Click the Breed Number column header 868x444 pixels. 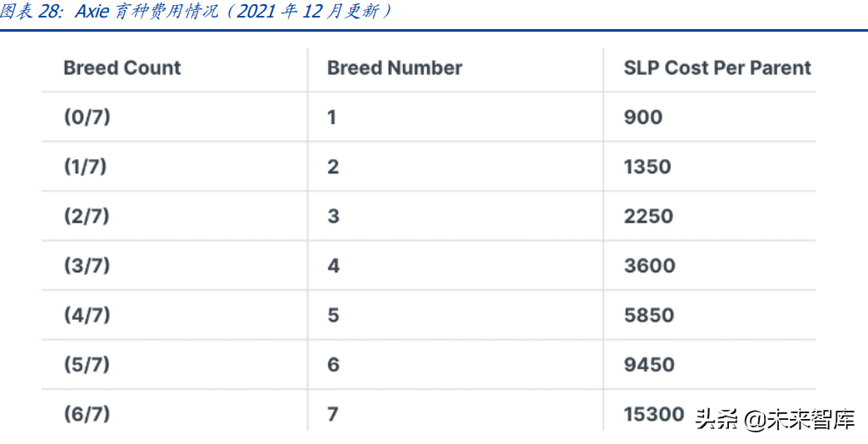(x=394, y=68)
